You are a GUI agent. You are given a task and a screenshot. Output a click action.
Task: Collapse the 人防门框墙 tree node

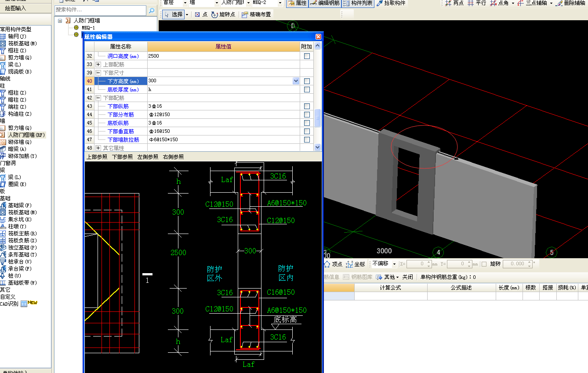click(x=60, y=21)
